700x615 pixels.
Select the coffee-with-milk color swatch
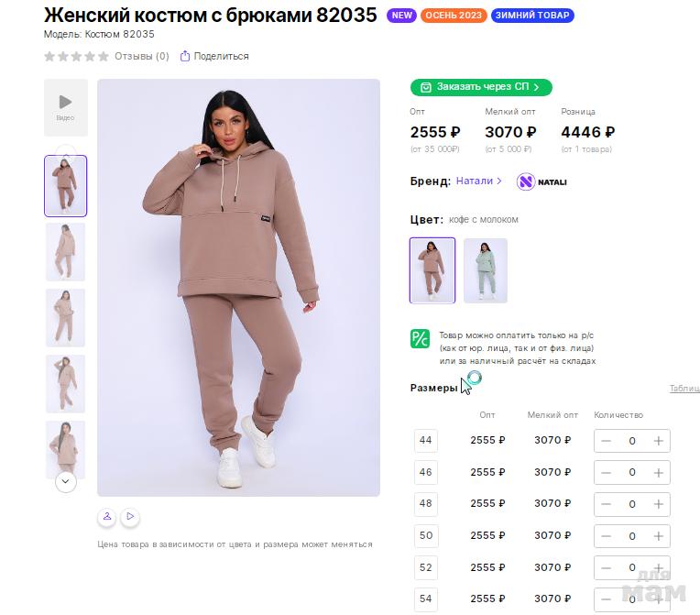432,270
